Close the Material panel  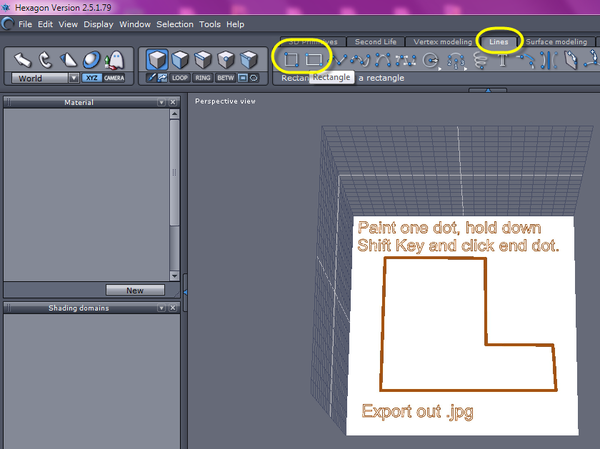pos(173,102)
